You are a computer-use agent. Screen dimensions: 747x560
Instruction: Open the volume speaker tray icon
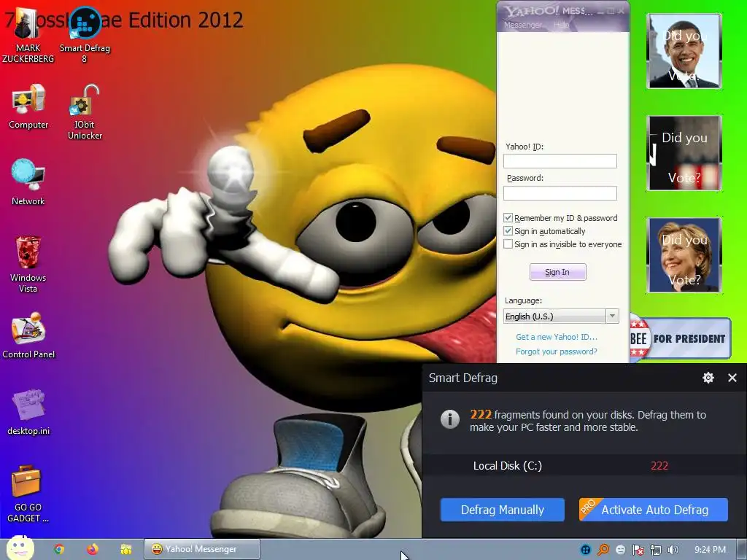pyautogui.click(x=673, y=550)
